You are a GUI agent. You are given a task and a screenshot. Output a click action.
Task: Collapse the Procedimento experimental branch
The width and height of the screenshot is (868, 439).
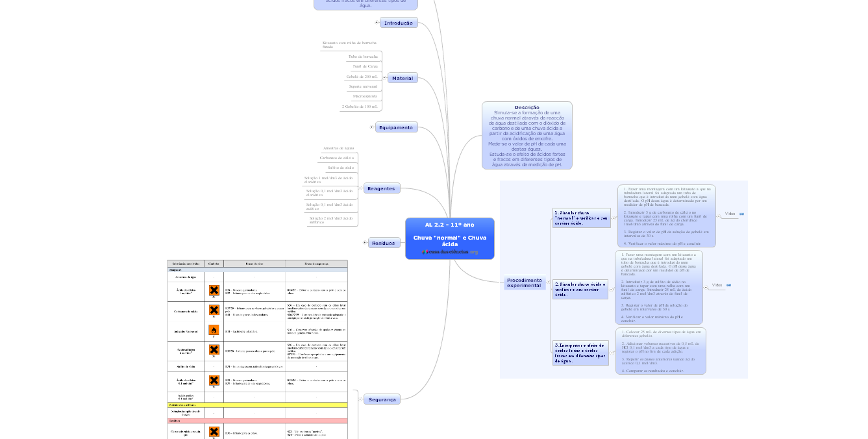(548, 283)
